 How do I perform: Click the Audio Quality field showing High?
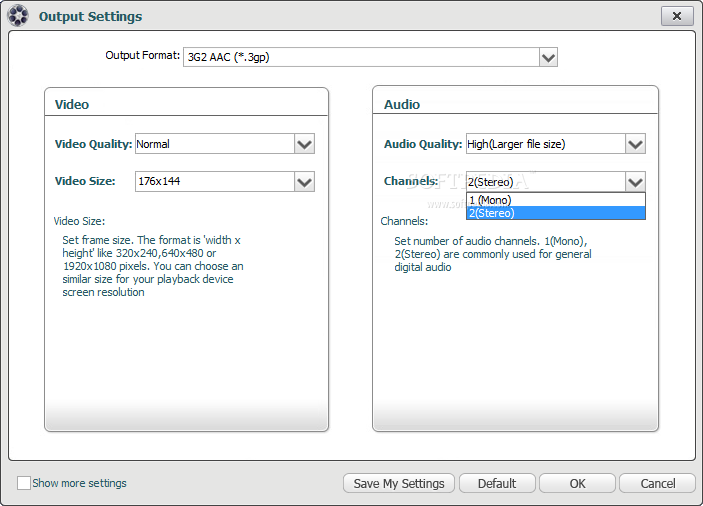(545, 144)
